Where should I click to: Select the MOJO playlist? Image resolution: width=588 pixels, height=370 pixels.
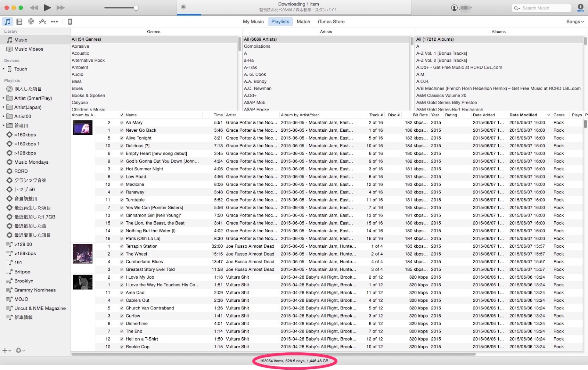click(x=21, y=299)
